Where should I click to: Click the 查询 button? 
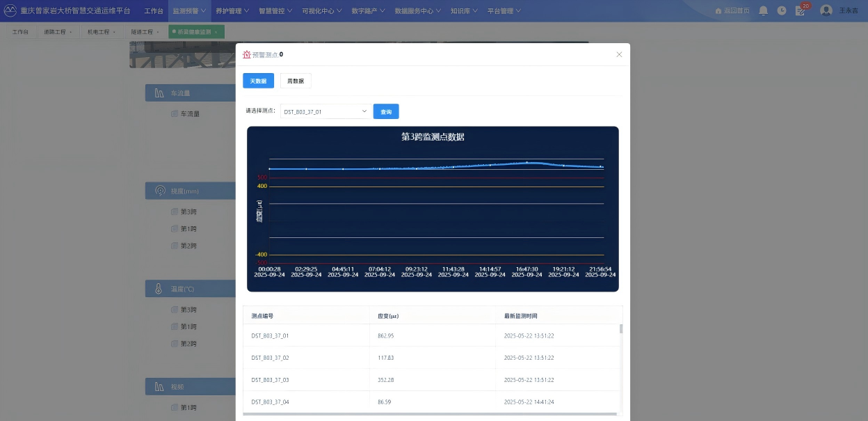pyautogui.click(x=386, y=111)
